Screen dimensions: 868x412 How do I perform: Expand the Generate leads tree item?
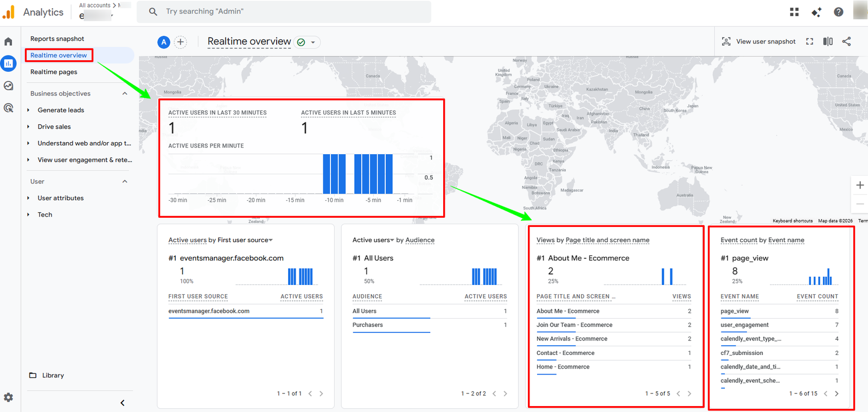[x=28, y=110]
